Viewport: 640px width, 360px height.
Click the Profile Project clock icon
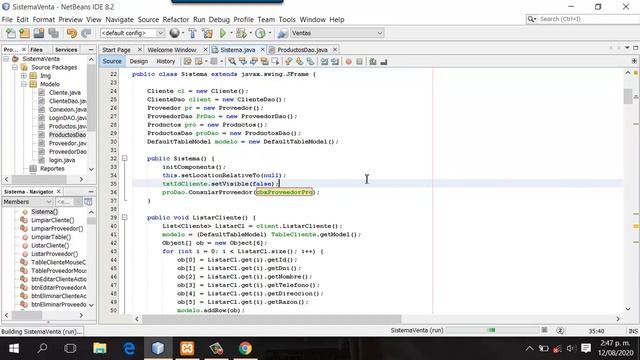tap(260, 33)
